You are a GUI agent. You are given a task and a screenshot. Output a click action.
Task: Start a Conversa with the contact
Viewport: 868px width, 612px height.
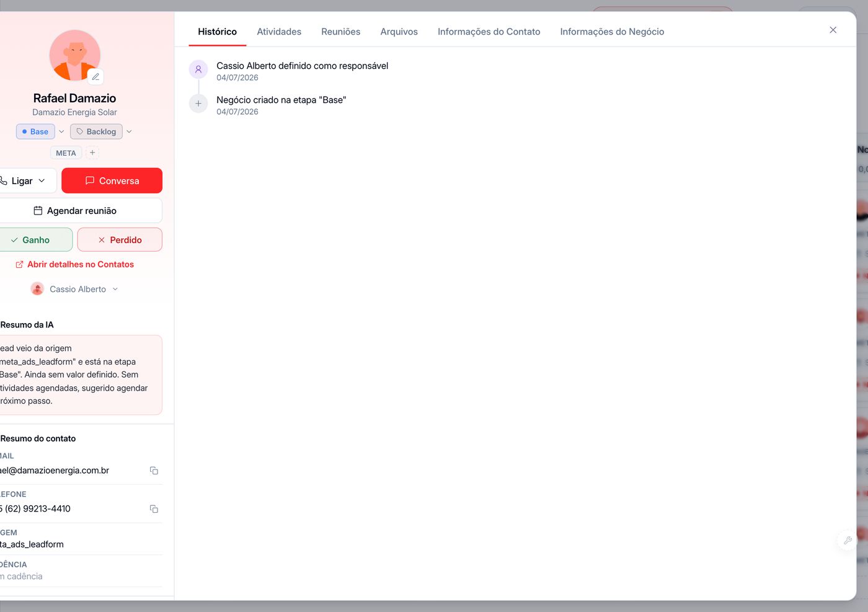click(x=112, y=181)
